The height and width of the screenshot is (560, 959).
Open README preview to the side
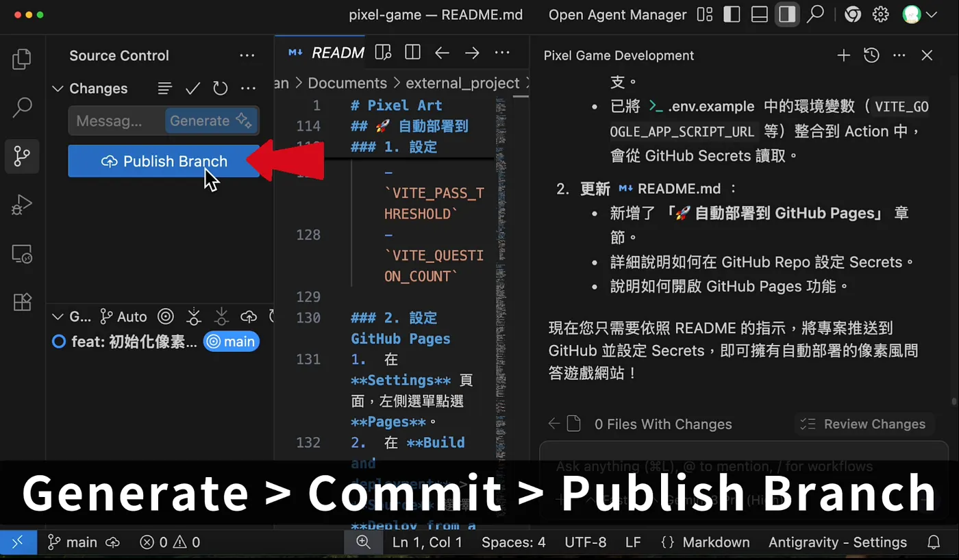pos(383,53)
